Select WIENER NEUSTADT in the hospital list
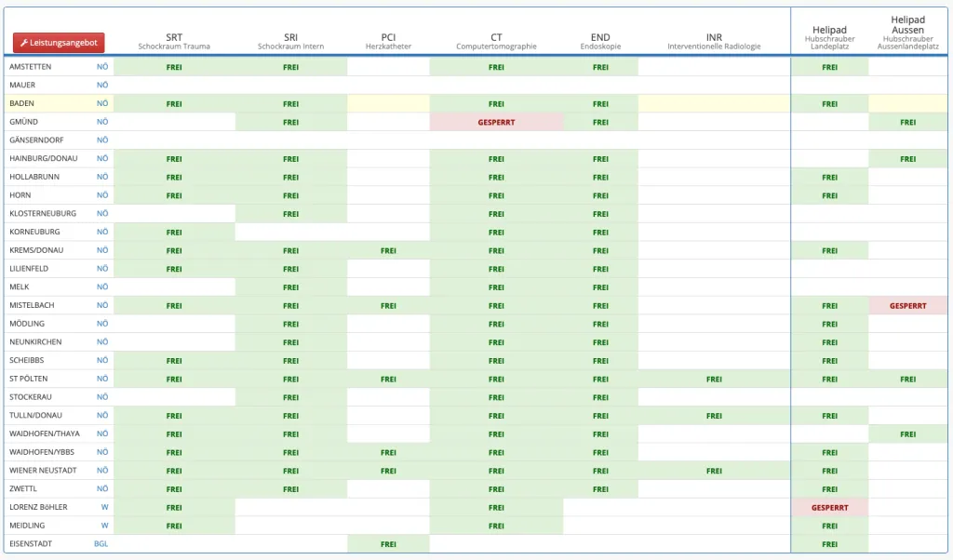The width and height of the screenshot is (953, 560). click(x=43, y=471)
